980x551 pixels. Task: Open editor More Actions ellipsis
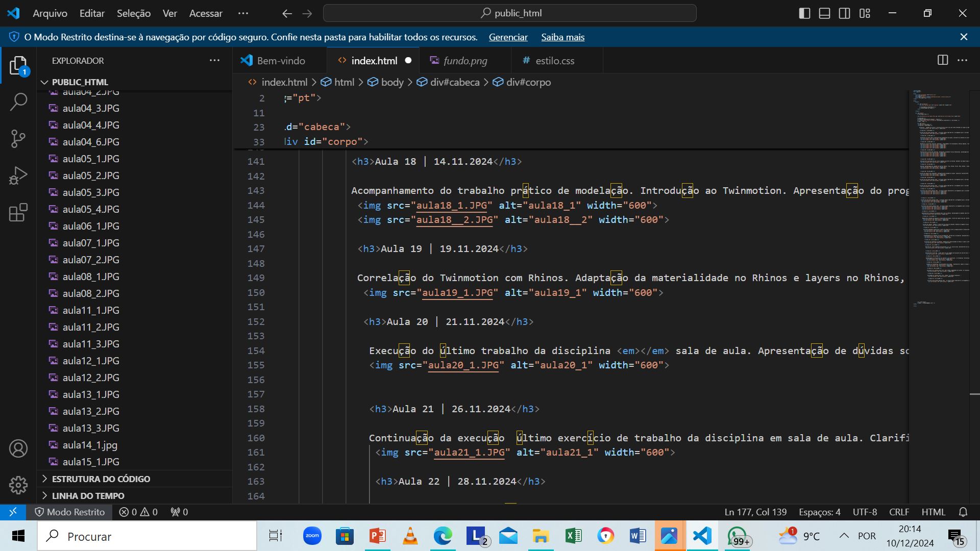[x=963, y=60]
